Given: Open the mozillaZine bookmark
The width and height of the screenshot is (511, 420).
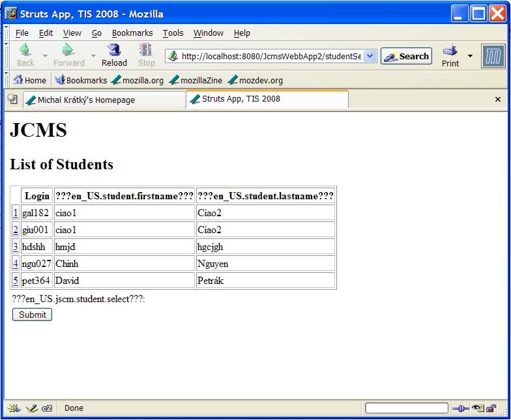Looking at the screenshot, I should (196, 80).
